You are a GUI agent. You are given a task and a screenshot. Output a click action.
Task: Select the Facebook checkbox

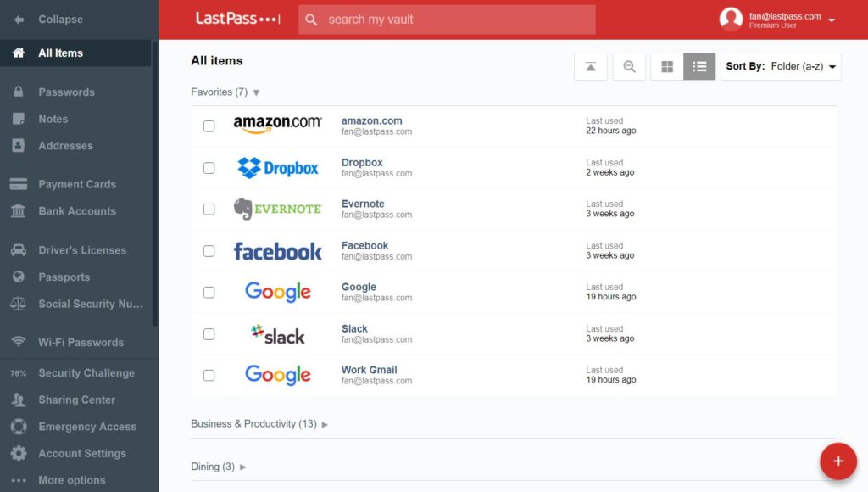(x=209, y=251)
